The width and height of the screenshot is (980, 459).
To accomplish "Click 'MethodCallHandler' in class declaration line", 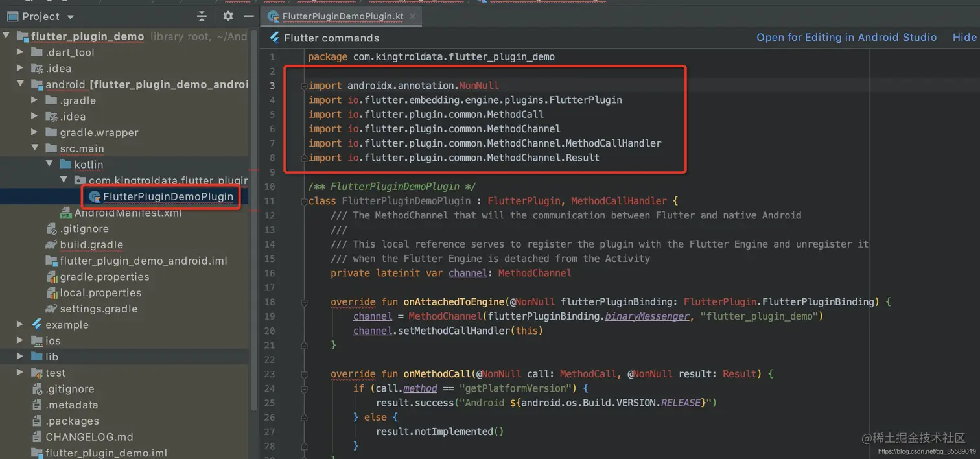I will (618, 201).
